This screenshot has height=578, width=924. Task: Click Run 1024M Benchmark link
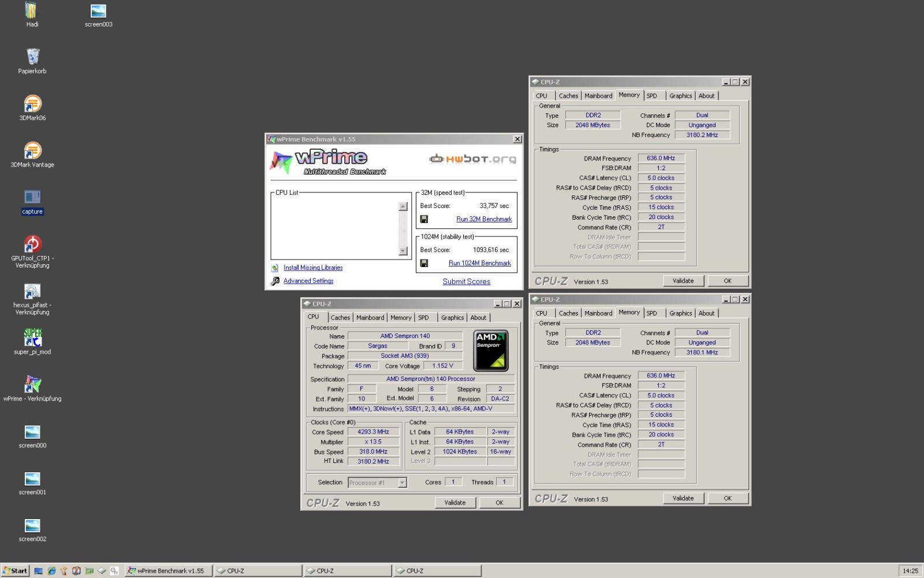tap(480, 263)
